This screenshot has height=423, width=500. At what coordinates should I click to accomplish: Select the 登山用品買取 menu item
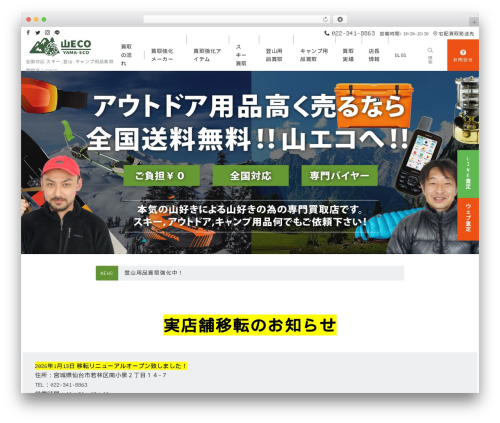tap(274, 55)
